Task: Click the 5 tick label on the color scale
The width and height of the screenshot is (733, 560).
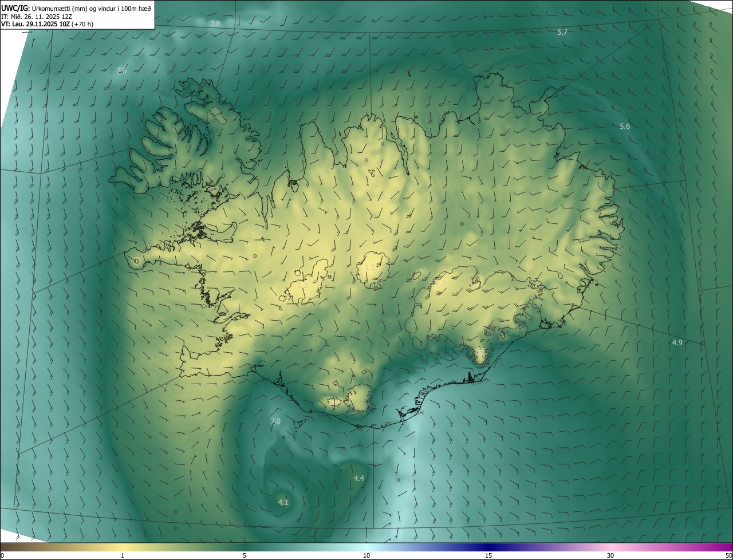Action: point(245,556)
